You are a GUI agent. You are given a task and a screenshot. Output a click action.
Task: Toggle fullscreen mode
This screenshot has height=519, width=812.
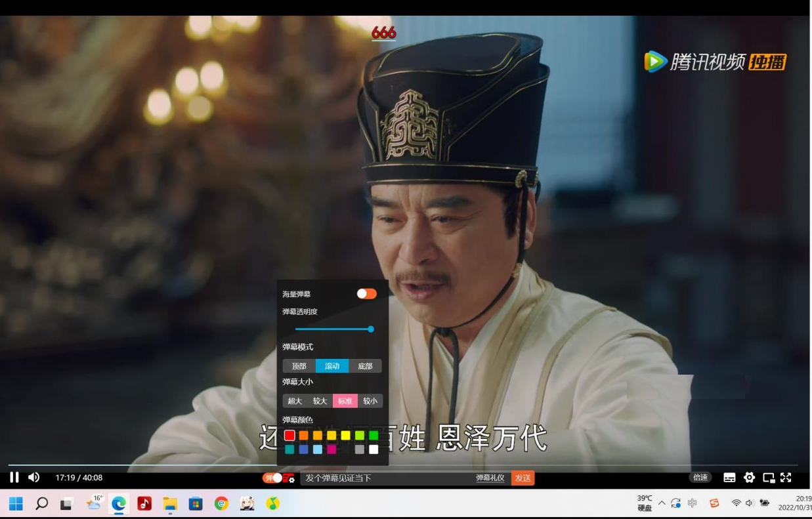pyautogui.click(x=786, y=478)
